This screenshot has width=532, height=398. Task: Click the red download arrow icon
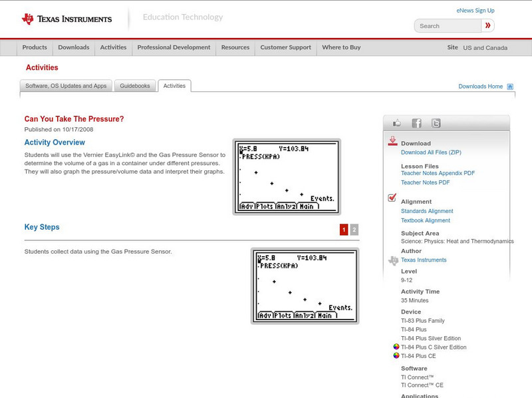click(392, 141)
